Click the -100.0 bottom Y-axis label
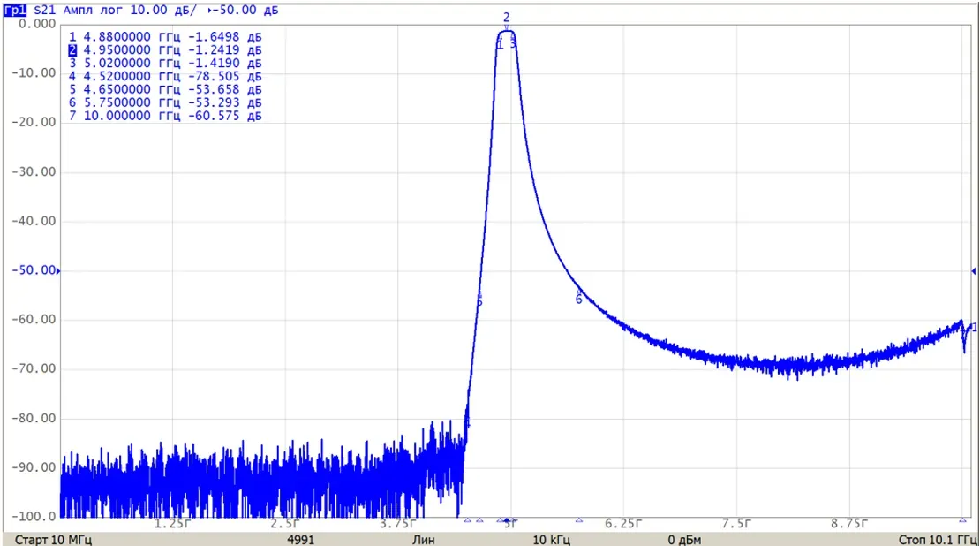The image size is (980, 546). point(34,517)
